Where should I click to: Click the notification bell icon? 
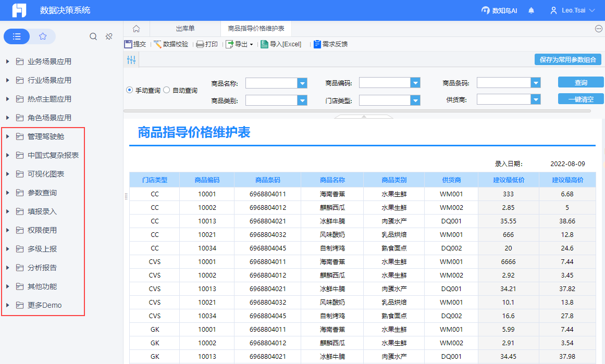click(531, 10)
